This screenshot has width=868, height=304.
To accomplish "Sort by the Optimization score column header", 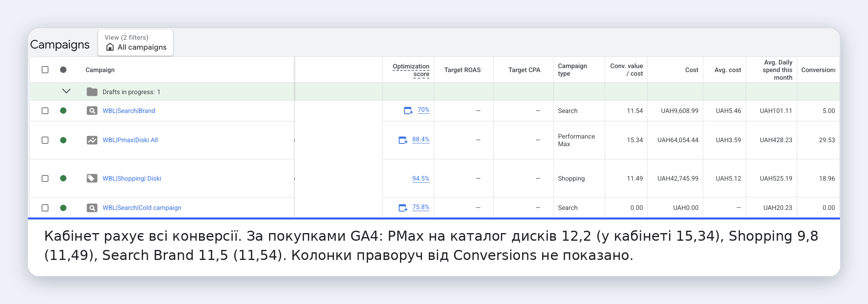I will pos(411,70).
